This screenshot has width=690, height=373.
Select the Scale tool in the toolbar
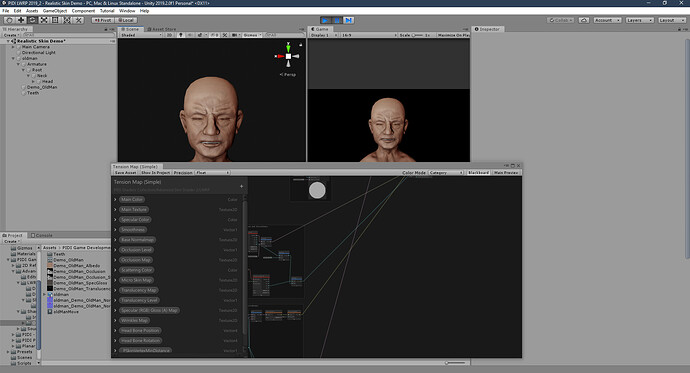coord(44,20)
